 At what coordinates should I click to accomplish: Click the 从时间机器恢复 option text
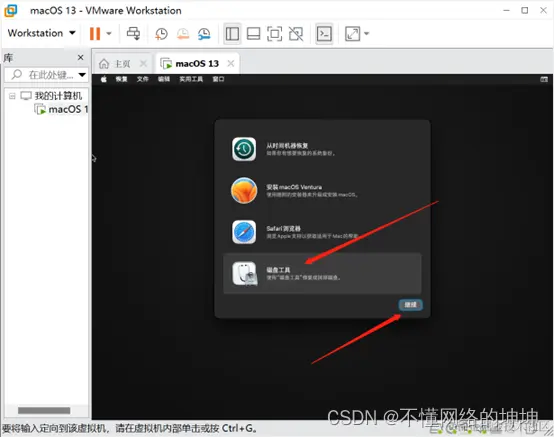[x=287, y=146]
